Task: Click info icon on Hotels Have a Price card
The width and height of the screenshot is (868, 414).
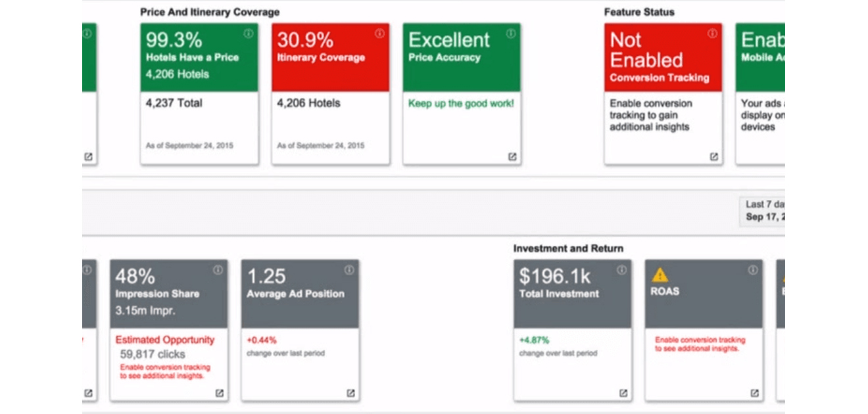Action: pyautogui.click(x=248, y=34)
